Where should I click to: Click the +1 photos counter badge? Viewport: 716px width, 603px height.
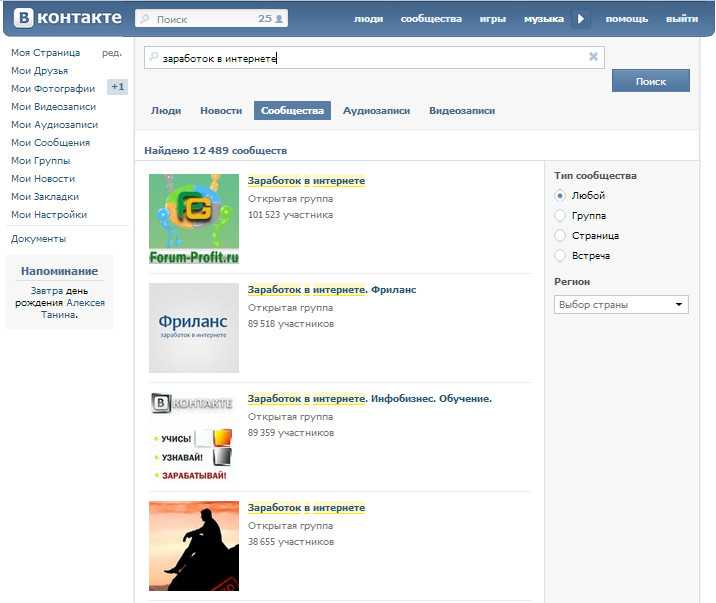coord(117,87)
